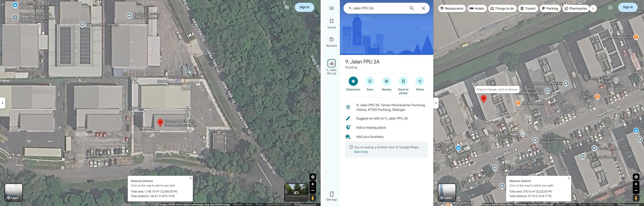Save the place 9, Jalan PPU 2A
Viewport: 644px width, 206px height.
370,84
